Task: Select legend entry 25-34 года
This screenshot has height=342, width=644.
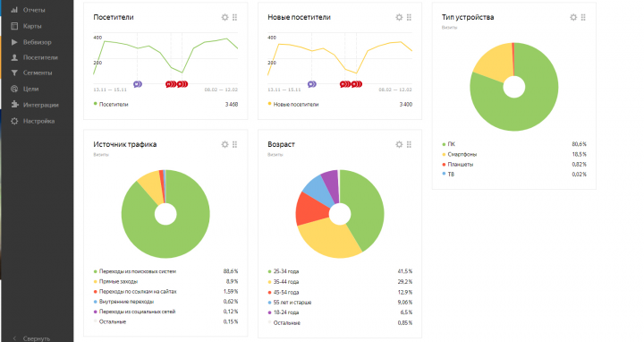Action: 286,271
